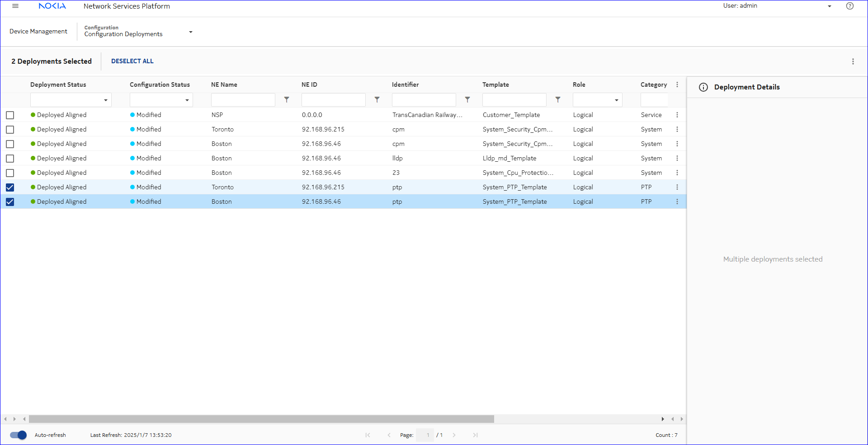Expand the Deployment Status filter dropdown
The image size is (868, 445).
click(x=105, y=100)
